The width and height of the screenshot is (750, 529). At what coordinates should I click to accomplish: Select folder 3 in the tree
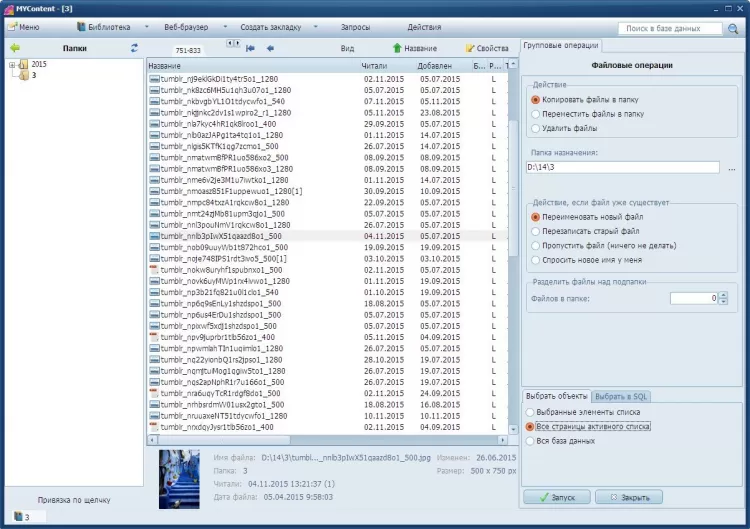pos(34,75)
